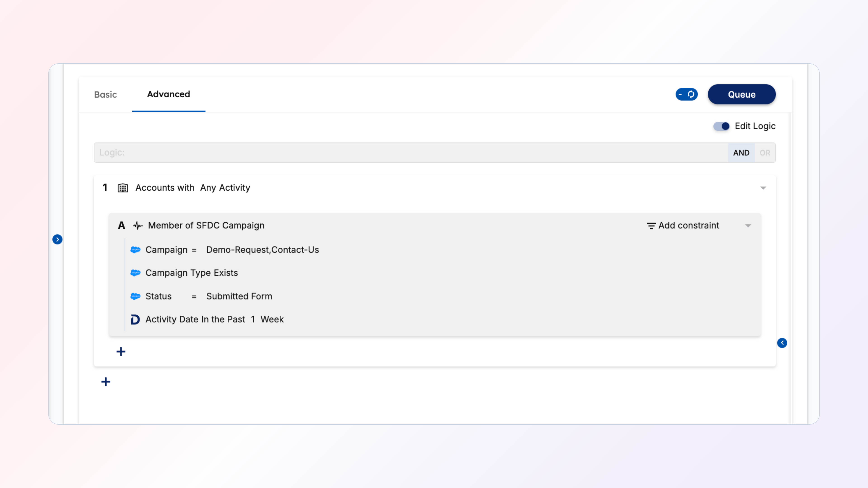Open the Member of SFDC Campaign dropdown arrow
This screenshot has height=488, width=868.
[748, 226]
